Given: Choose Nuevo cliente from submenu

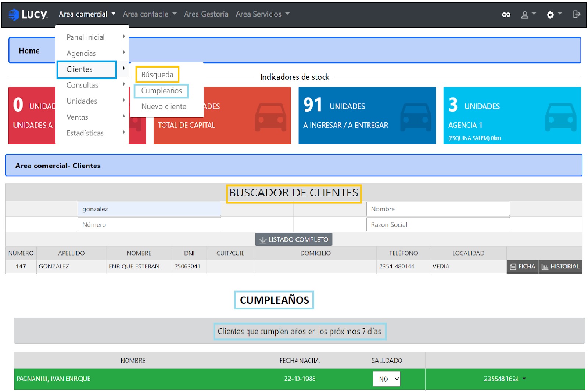Looking at the screenshot, I should (164, 106).
